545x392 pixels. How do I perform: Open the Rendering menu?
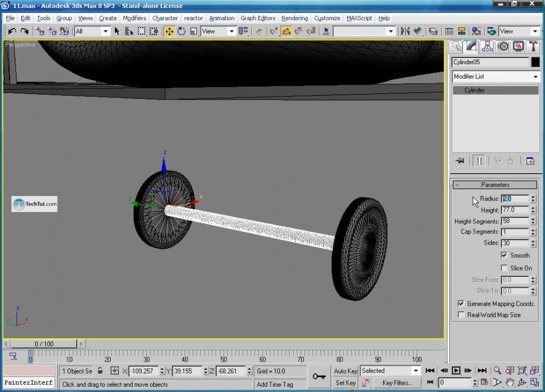coord(294,18)
